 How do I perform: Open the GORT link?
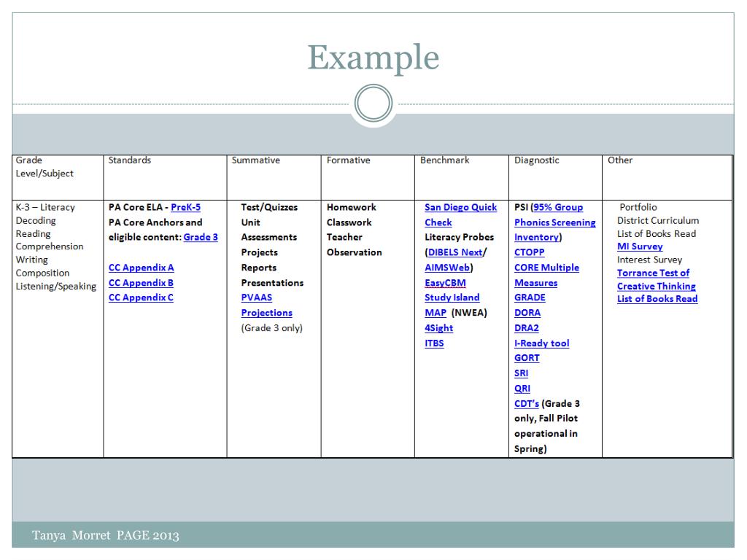click(527, 358)
